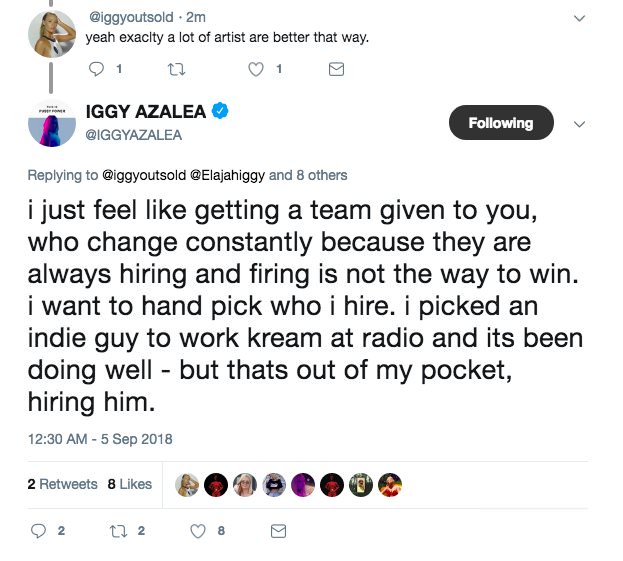Like Iggy Azalea's tweet
Screen dimensions: 623x561
click(x=198, y=530)
